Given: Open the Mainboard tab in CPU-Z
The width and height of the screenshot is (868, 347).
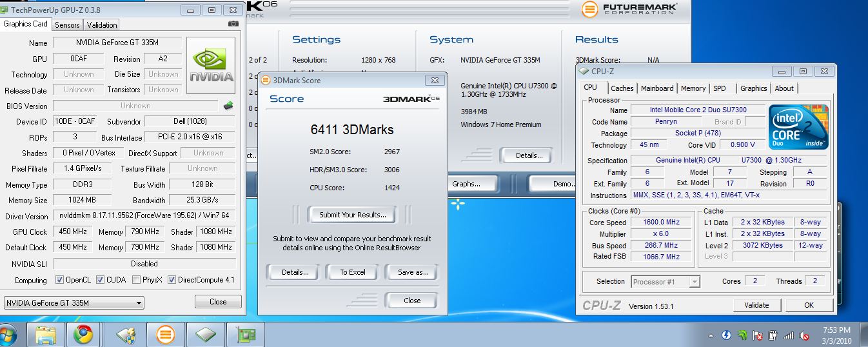Looking at the screenshot, I should click(x=656, y=88).
